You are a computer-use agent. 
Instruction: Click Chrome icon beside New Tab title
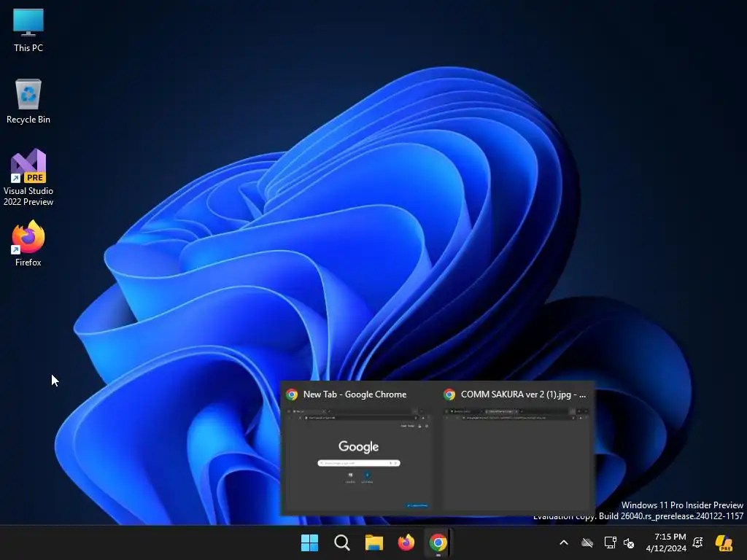pyautogui.click(x=292, y=394)
